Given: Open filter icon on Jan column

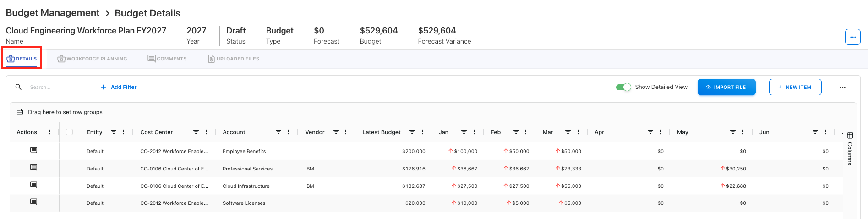Looking at the screenshot, I should tap(464, 132).
